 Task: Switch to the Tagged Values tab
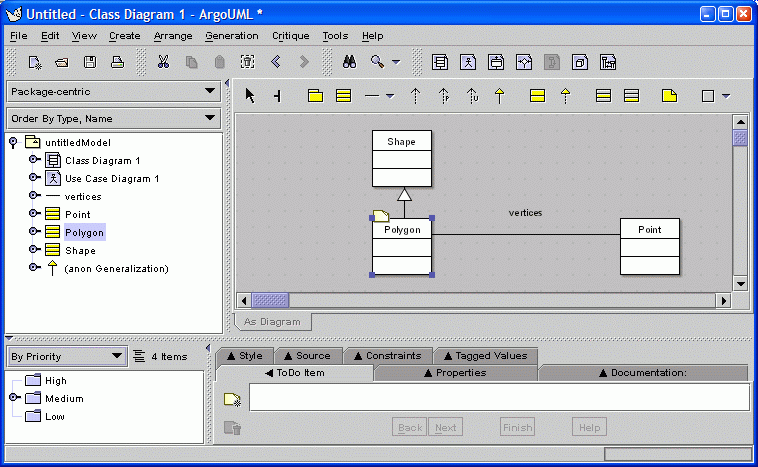[485, 356]
